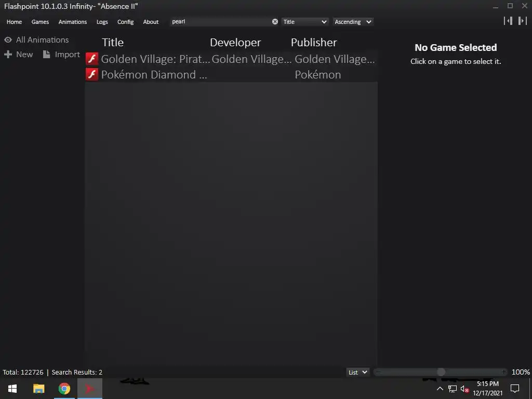Open the clock showing 5:15 PM
Screen dimensions: 532x399
pyautogui.click(x=488, y=389)
